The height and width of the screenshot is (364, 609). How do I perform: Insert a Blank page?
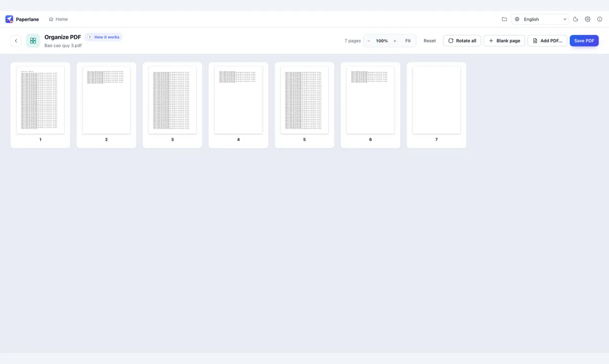pos(504,41)
